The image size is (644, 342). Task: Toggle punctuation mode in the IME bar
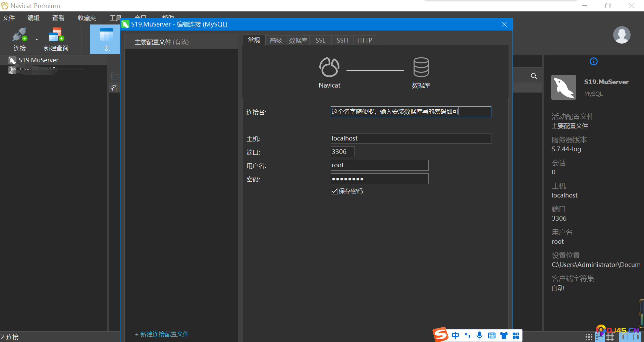[x=468, y=335]
